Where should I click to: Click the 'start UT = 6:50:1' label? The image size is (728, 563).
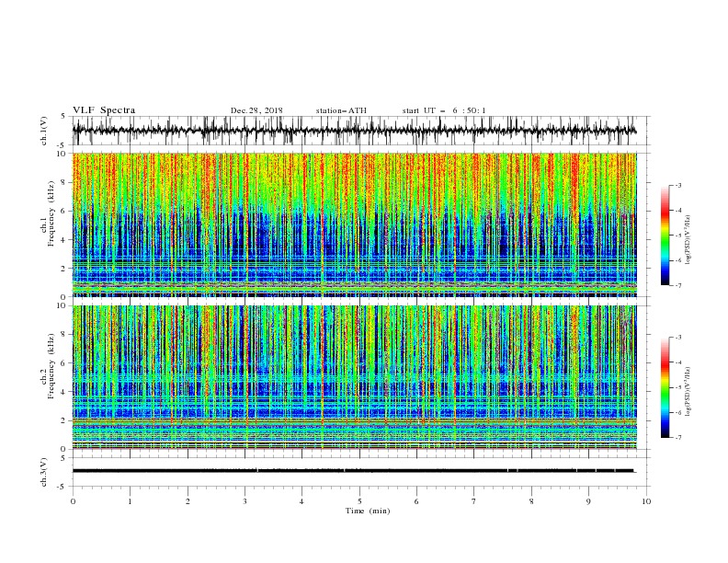pyautogui.click(x=444, y=110)
